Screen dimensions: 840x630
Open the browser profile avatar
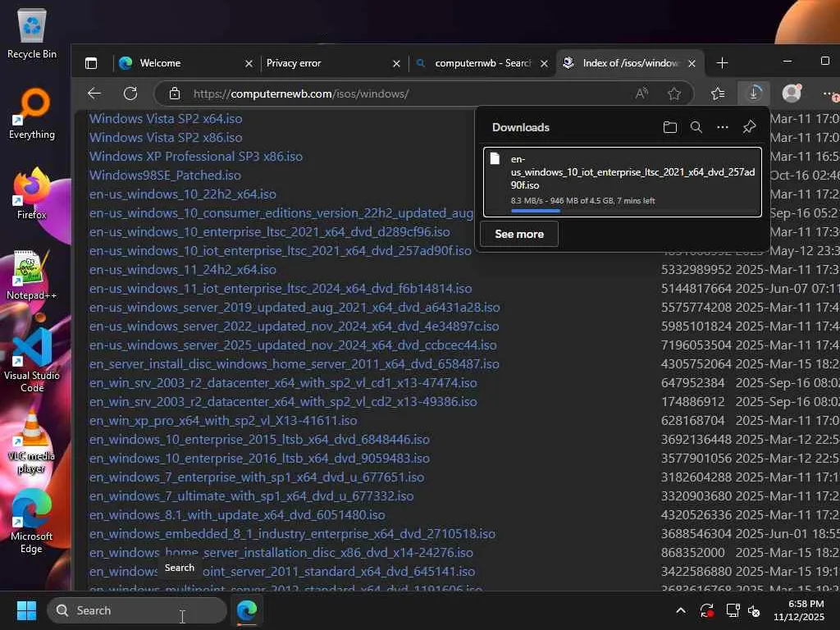coord(792,94)
